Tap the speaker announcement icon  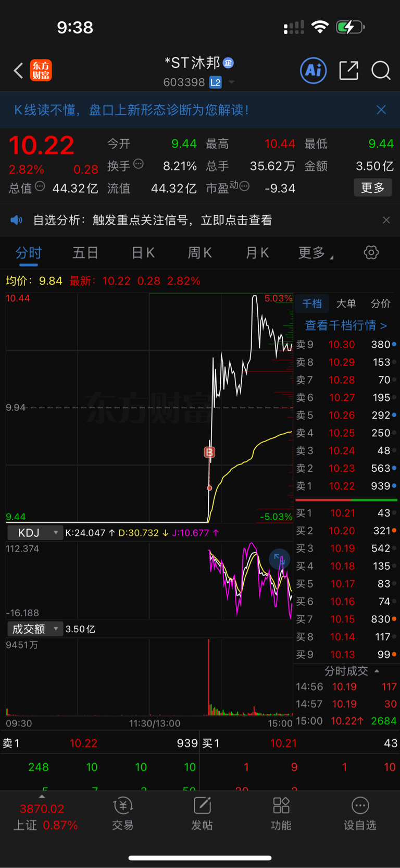17,220
